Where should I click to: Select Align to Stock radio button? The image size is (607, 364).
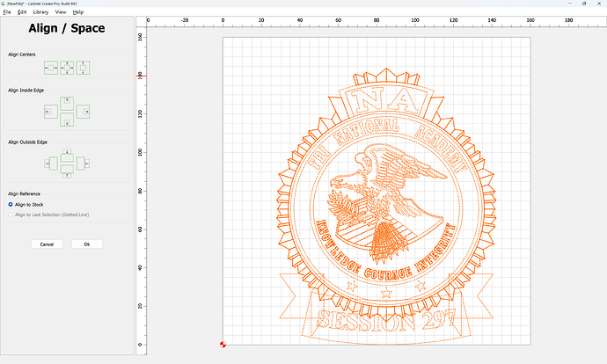[x=11, y=204]
